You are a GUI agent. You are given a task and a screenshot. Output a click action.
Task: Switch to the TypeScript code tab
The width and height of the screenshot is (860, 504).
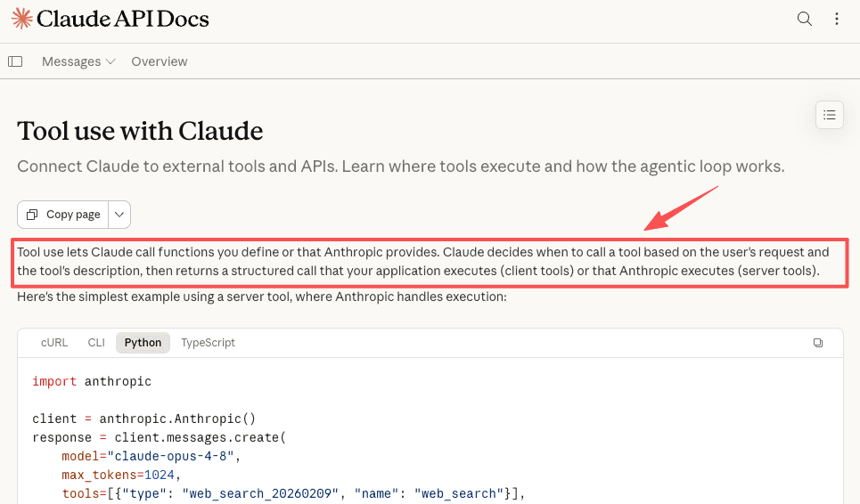pyautogui.click(x=208, y=343)
